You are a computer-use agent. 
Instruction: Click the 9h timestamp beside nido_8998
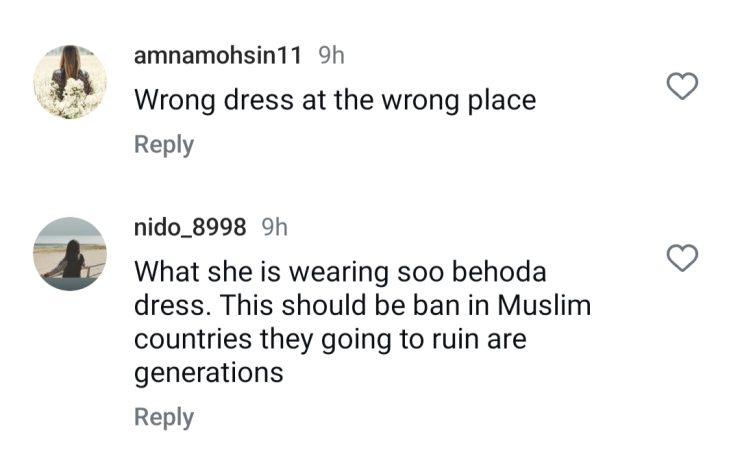click(x=274, y=227)
